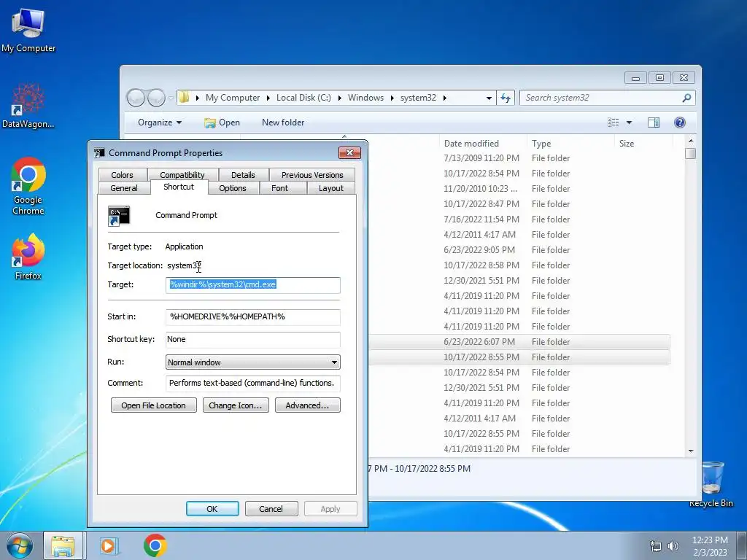Open Explorer help via question mark icon
This screenshot has width=747, height=560.
[x=680, y=122]
